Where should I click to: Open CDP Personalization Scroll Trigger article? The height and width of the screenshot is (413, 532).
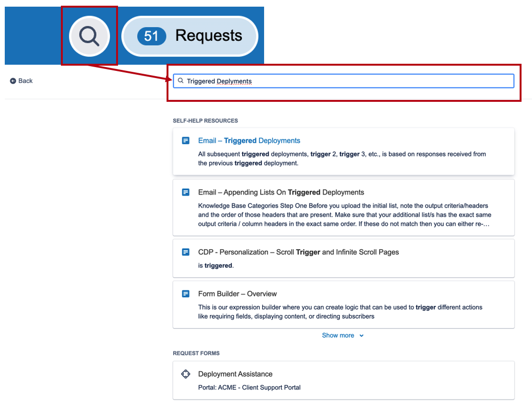coord(298,252)
